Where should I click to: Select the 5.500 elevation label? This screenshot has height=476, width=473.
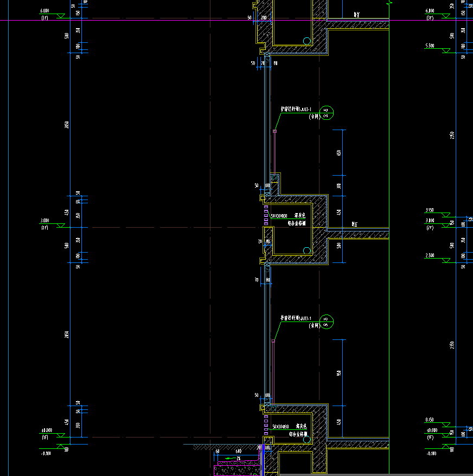(430, 46)
